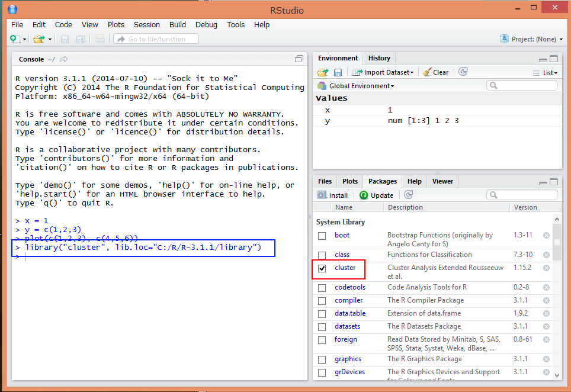Remove the boot package

[546, 235]
